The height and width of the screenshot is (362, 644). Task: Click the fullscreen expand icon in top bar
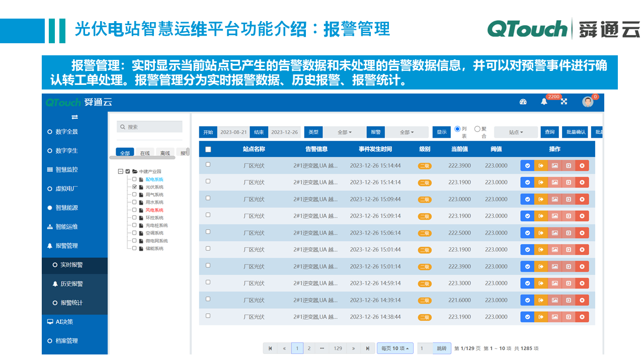[564, 101]
